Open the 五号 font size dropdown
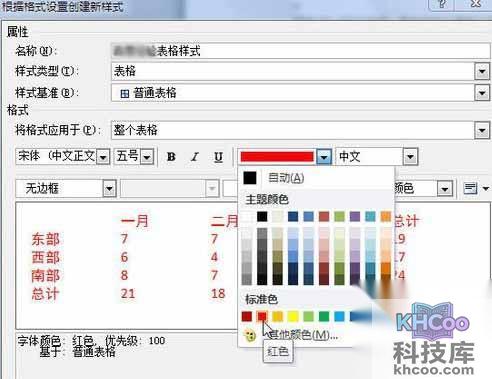This screenshot has width=492, height=379. (147, 157)
